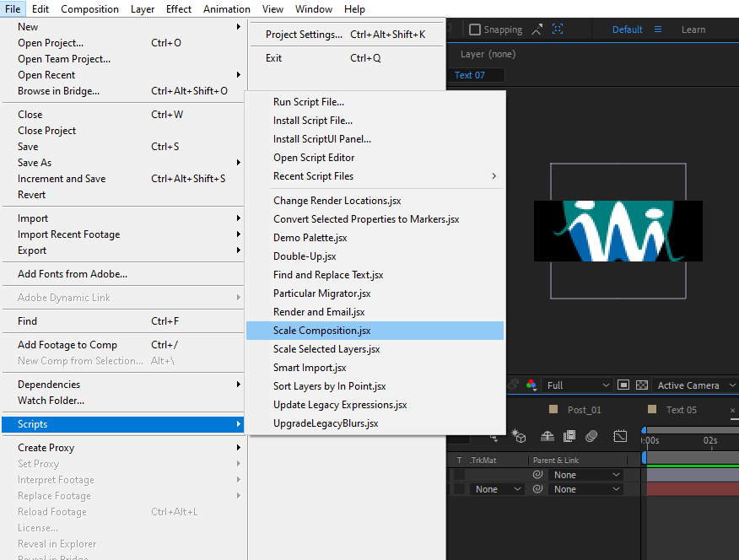
Task: Open the Default workspace hamburger menu
Action: (658, 30)
